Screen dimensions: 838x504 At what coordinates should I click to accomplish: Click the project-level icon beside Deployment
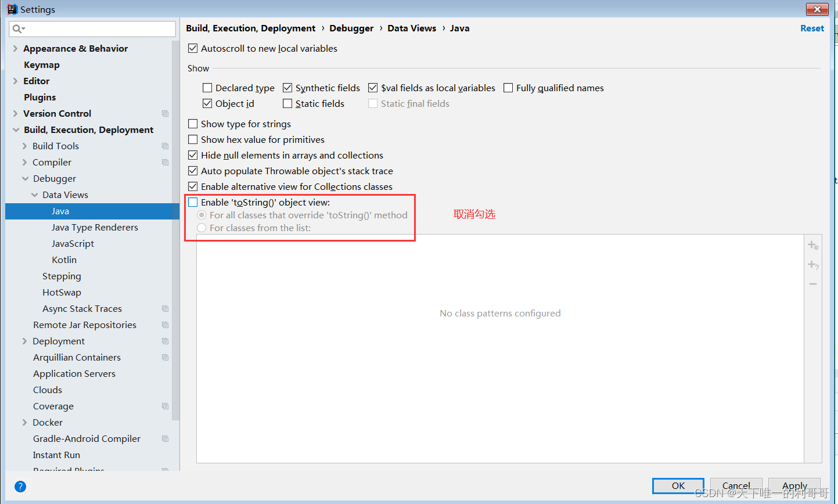165,341
